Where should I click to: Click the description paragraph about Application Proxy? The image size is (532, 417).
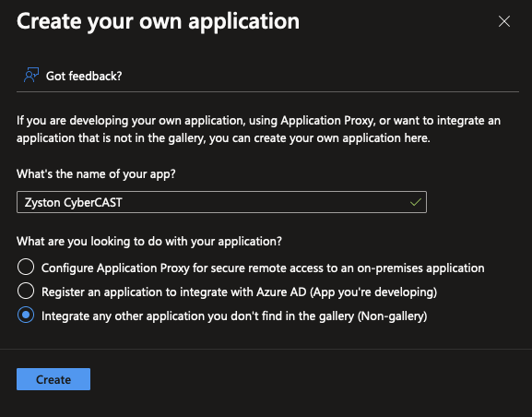point(258,129)
